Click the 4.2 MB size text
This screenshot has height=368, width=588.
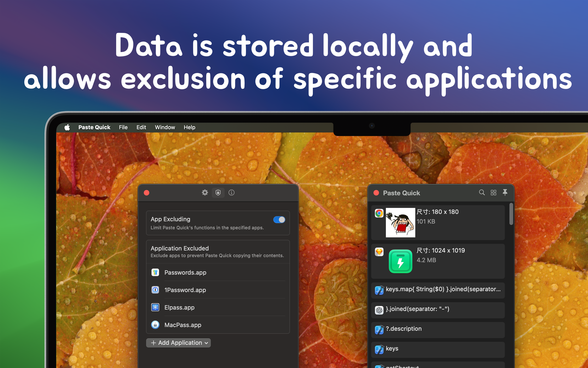(x=427, y=260)
